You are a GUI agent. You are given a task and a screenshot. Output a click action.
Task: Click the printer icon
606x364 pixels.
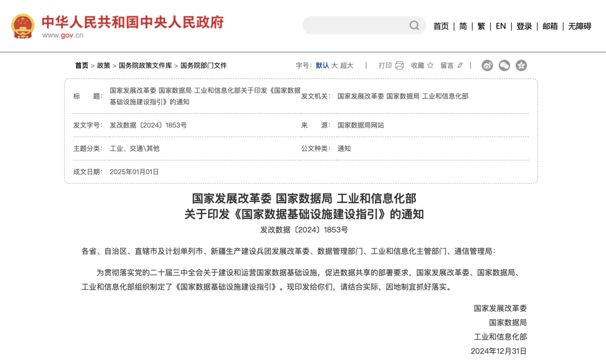coord(400,65)
